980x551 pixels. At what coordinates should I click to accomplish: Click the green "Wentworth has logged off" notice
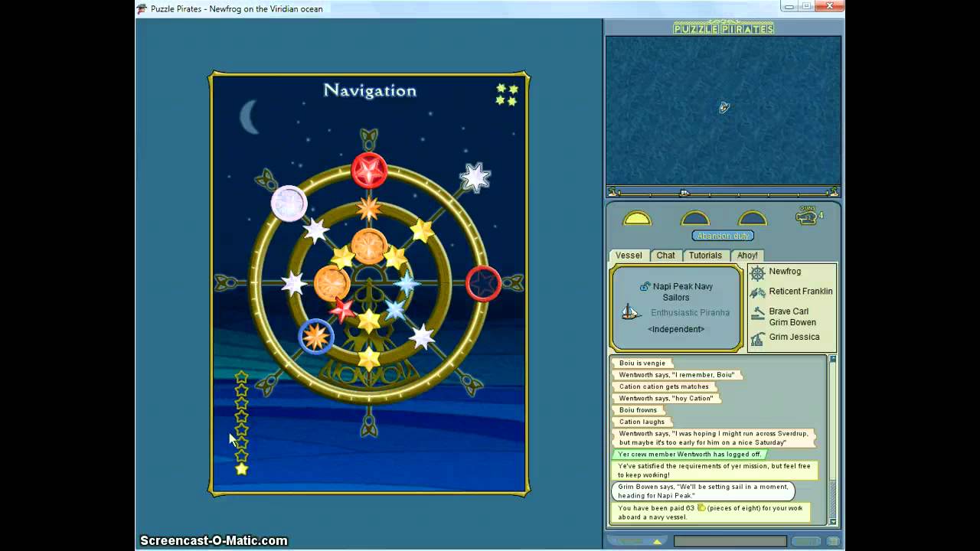point(689,455)
